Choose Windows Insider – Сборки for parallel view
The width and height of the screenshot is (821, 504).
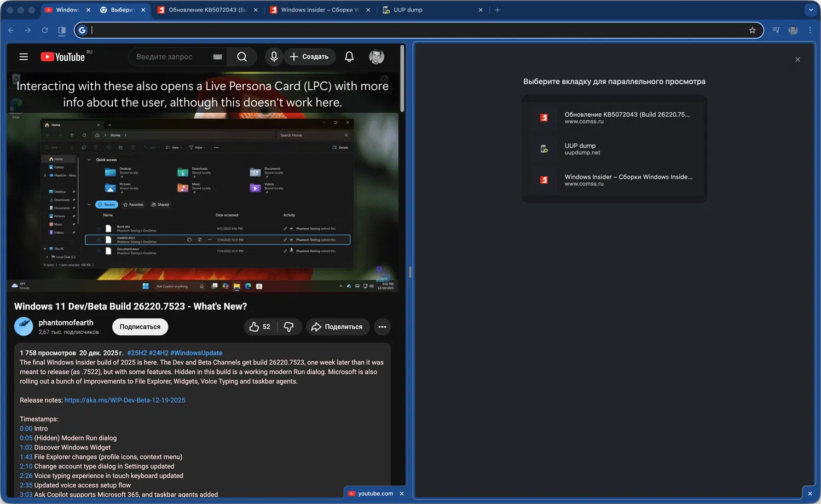(x=614, y=180)
